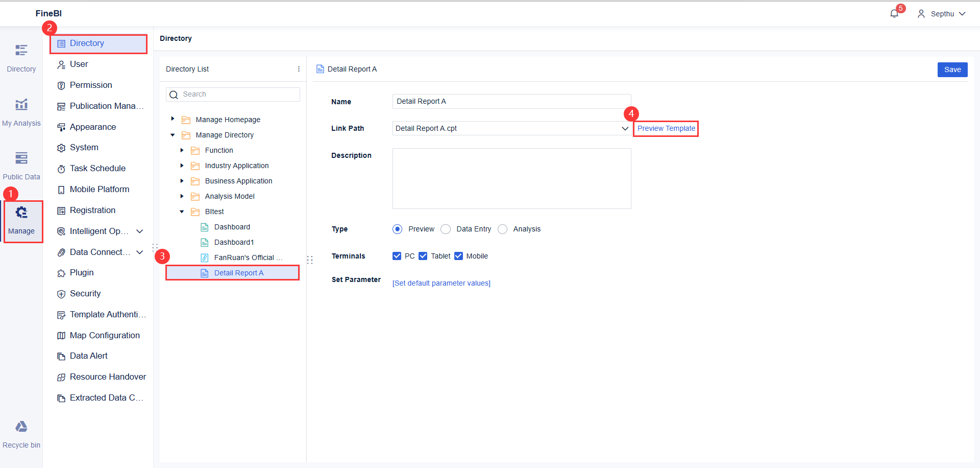Open the Directory panel in left sidebar

click(21, 57)
